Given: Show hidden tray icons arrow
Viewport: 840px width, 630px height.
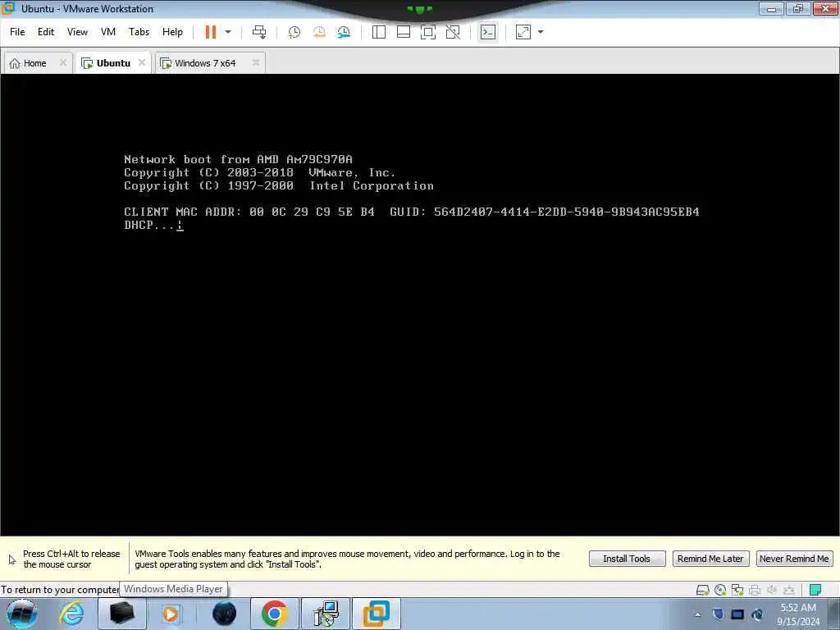Looking at the screenshot, I should [697, 615].
